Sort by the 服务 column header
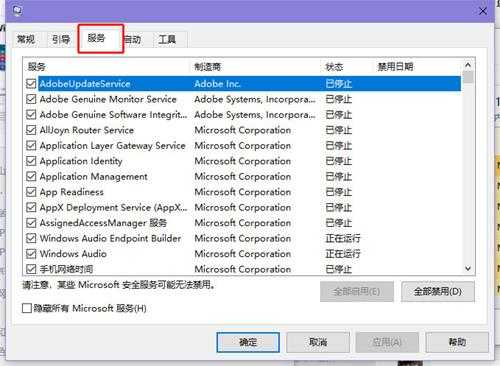 pyautogui.click(x=107, y=67)
